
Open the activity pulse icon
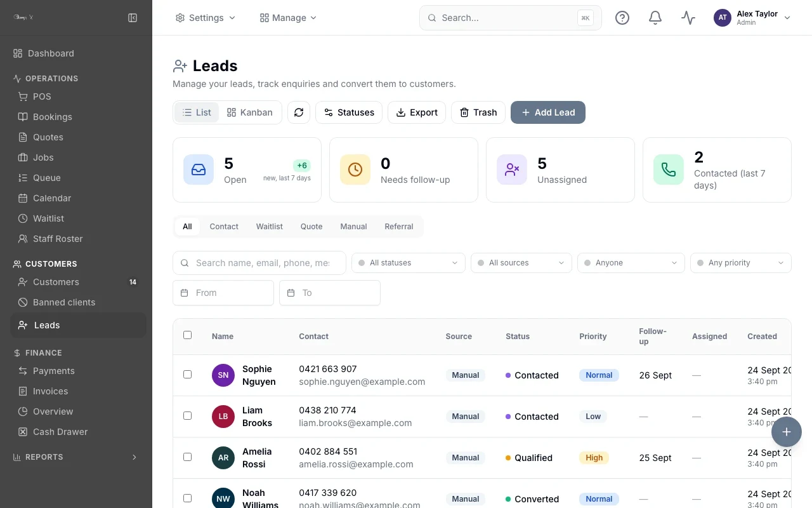(688, 18)
